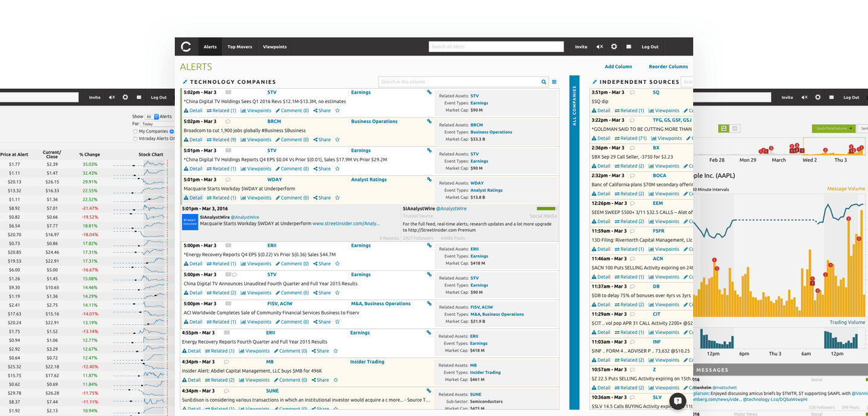Open Detail on the Insider Trading MB alert
The width and height of the screenshot is (868, 416).
(x=192, y=380)
